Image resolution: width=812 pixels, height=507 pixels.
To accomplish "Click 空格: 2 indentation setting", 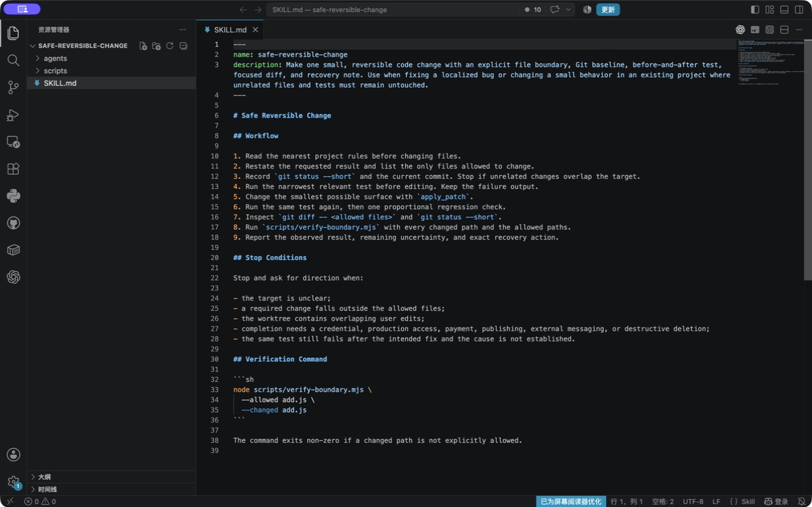I will click(x=663, y=502).
